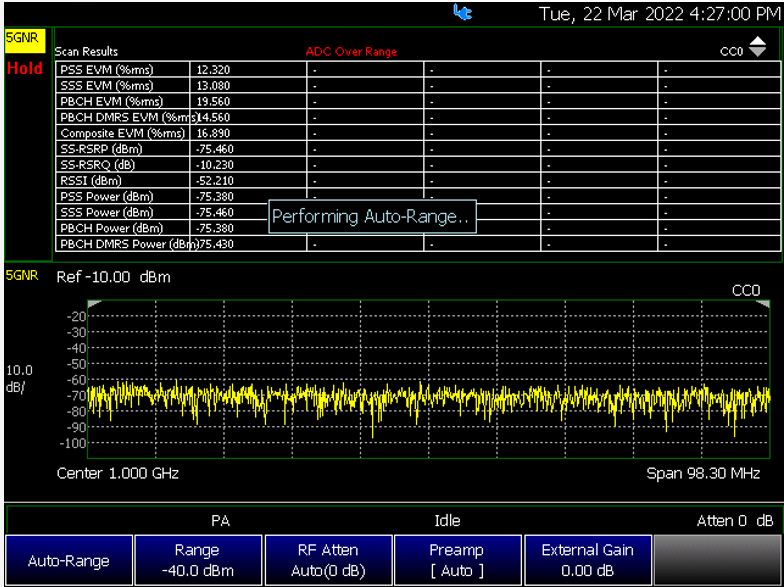Select the Composite EVM (%rms) row label
784x587 pixels.
pos(122,134)
